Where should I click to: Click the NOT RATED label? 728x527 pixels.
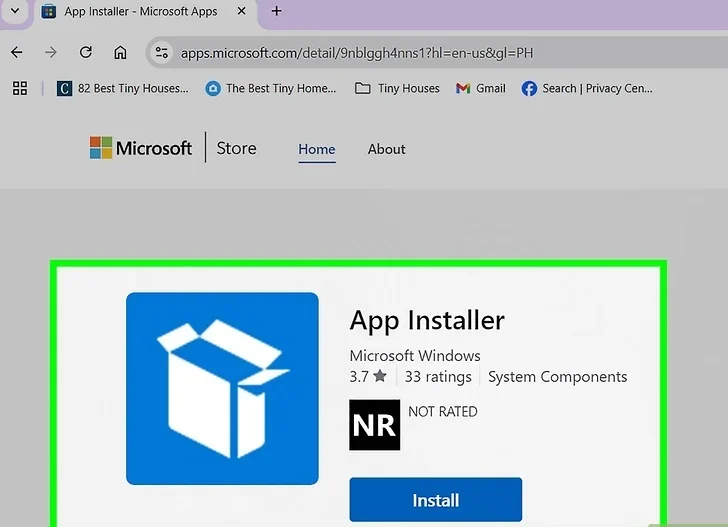(x=442, y=412)
